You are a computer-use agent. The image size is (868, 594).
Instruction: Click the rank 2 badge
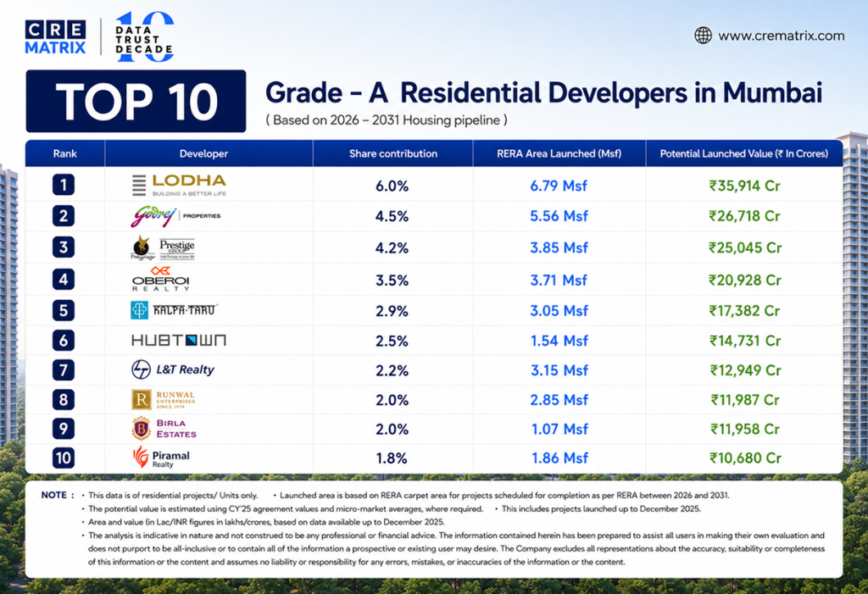64,216
